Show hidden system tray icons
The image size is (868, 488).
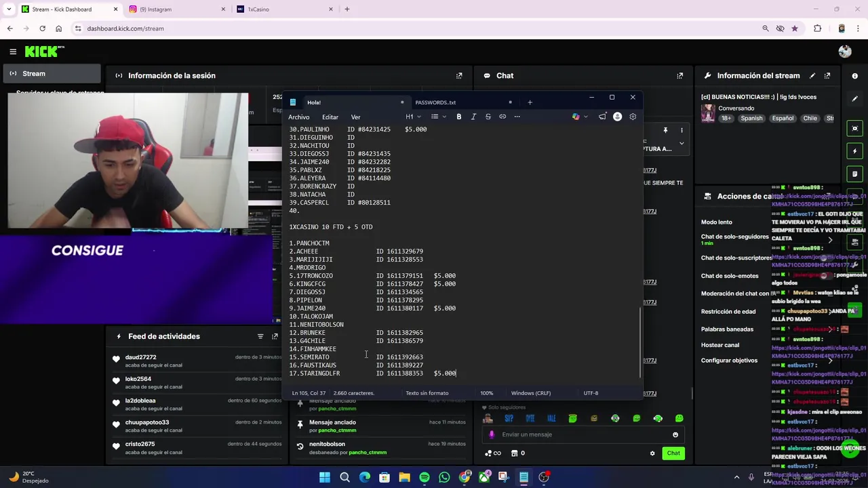pyautogui.click(x=738, y=477)
